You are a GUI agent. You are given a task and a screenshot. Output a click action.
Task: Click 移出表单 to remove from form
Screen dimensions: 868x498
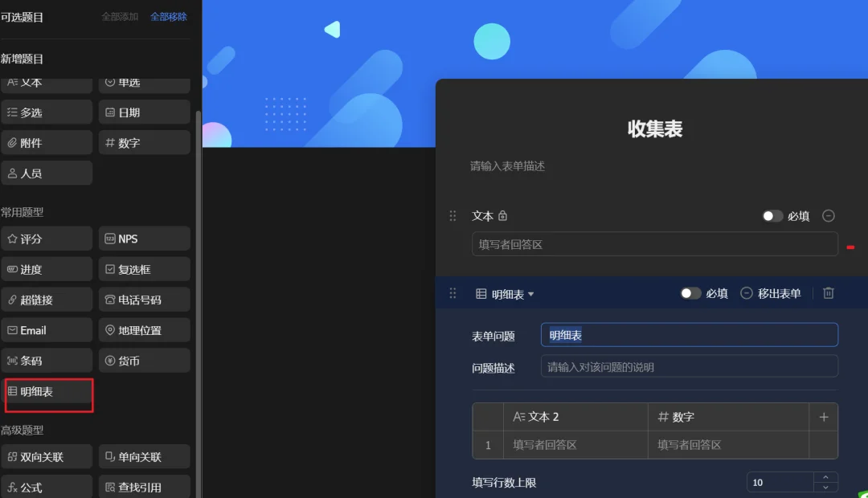[771, 293]
